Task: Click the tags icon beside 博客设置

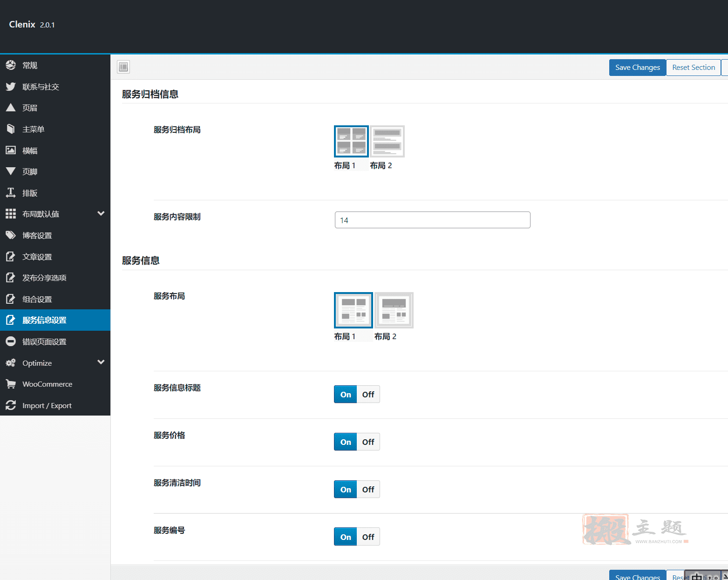Action: tap(11, 235)
